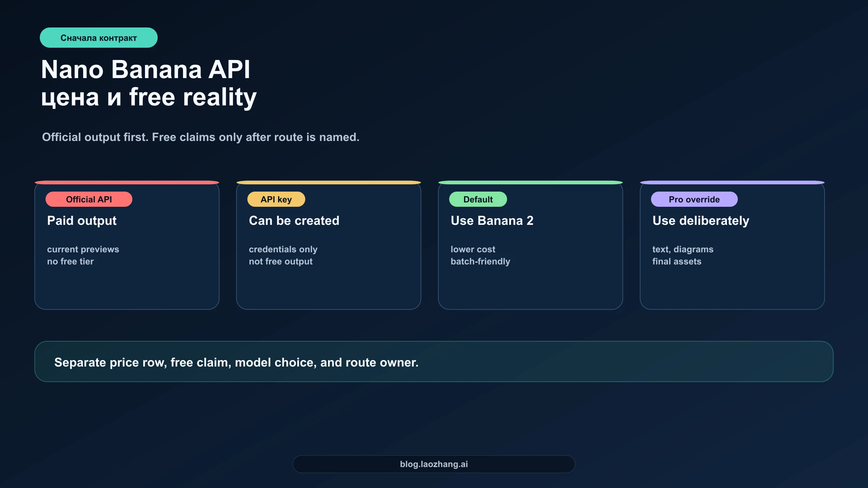Image resolution: width=868 pixels, height=488 pixels.
Task: Click the teal "Сначала контракт" badge
Action: point(98,38)
